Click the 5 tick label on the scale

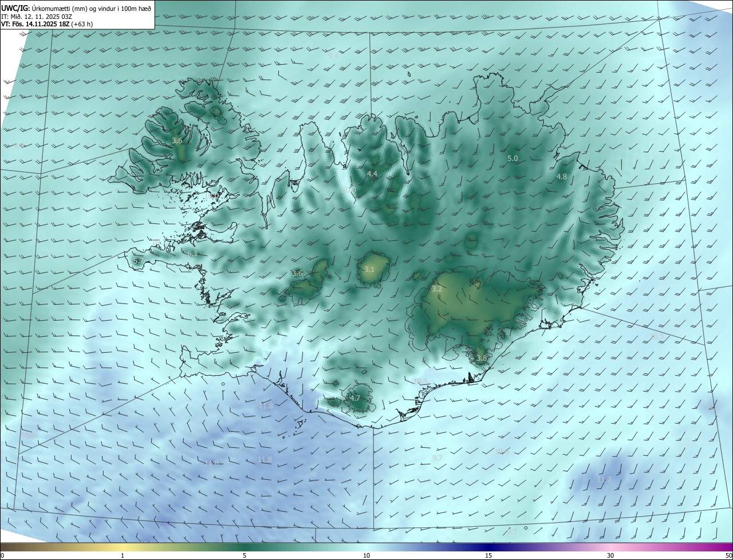[x=245, y=555]
